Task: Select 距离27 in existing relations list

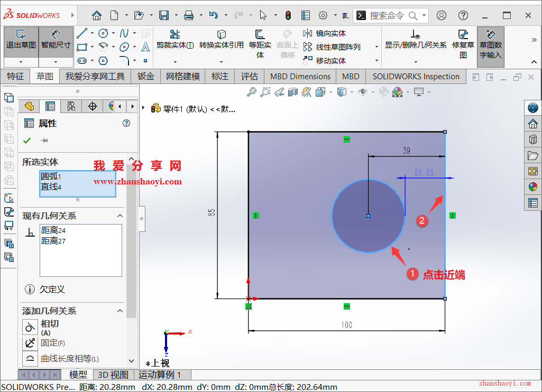Action: pyautogui.click(x=53, y=241)
